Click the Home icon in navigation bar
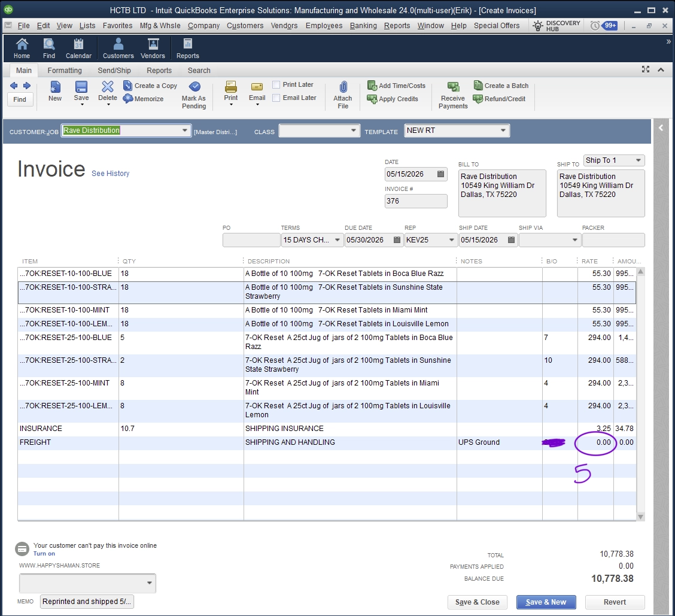This screenshot has width=675, height=616. pyautogui.click(x=22, y=44)
